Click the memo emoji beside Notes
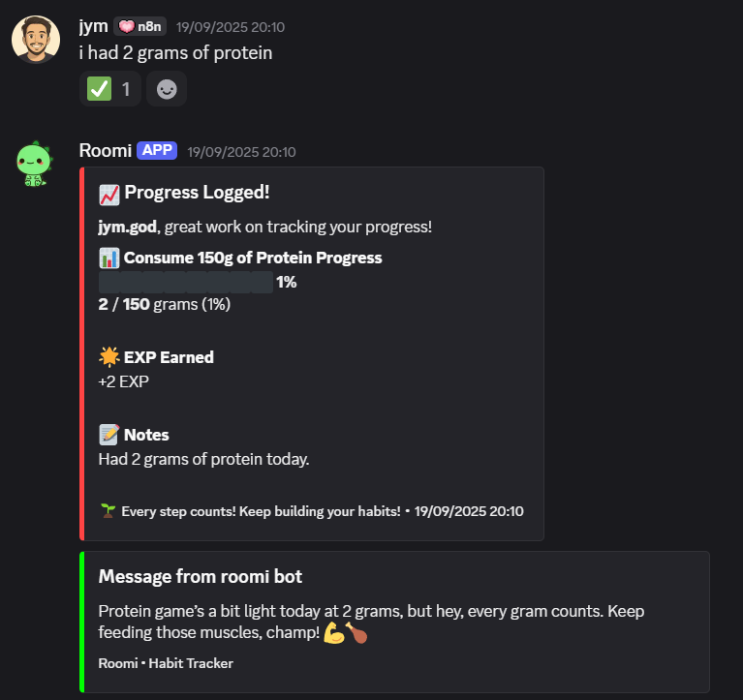Image resolution: width=743 pixels, height=700 pixels. pos(108,435)
